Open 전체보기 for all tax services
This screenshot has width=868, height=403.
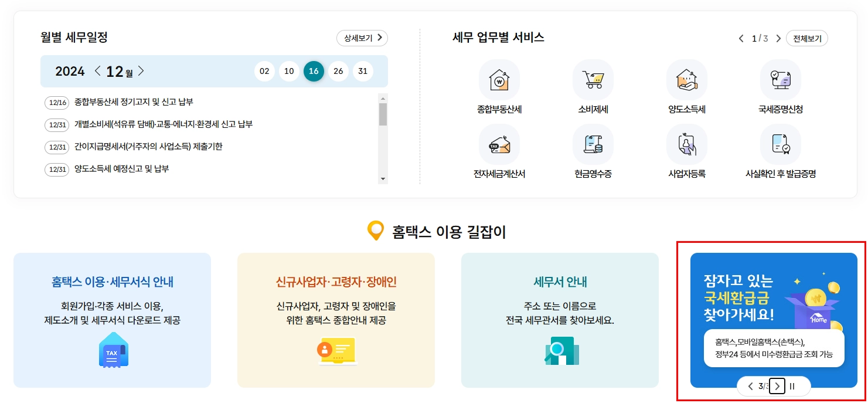tap(807, 38)
